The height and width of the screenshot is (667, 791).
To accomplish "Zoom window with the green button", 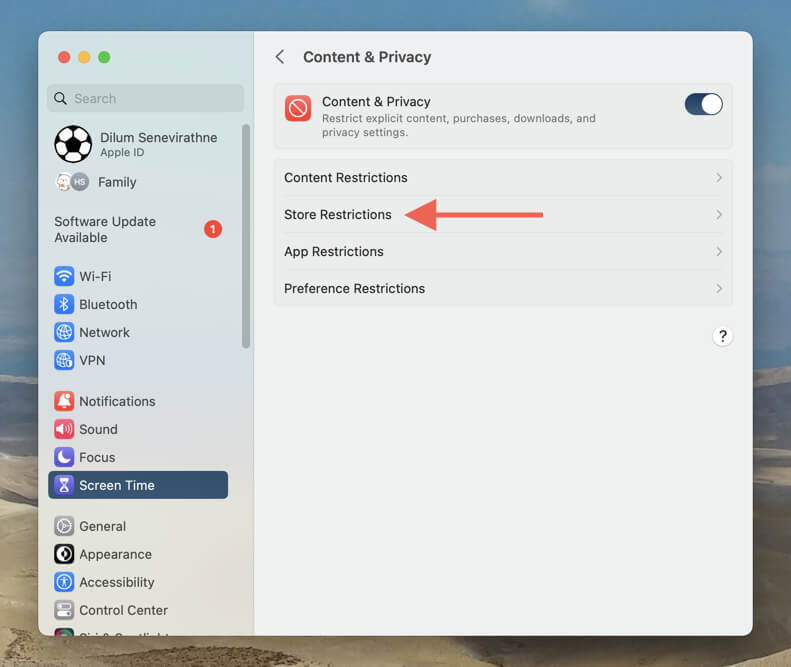I will [104, 57].
